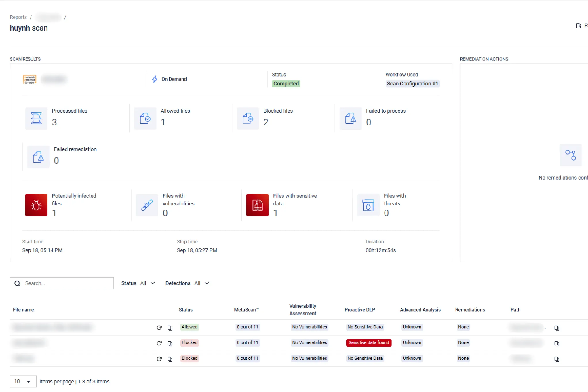Click the Scan Configuration #1 workflow tag
The width and height of the screenshot is (588, 392).
click(x=412, y=84)
